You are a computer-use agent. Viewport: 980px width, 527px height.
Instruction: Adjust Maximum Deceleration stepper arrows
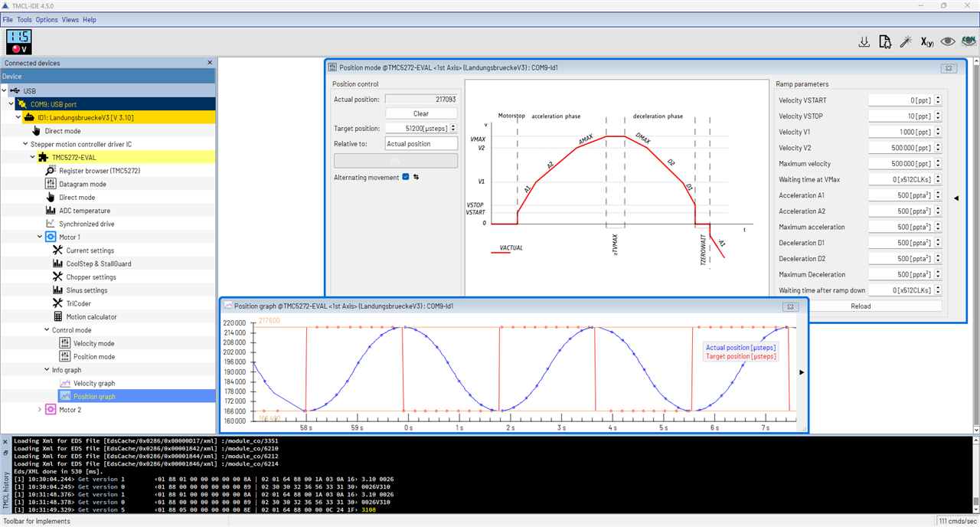(x=938, y=274)
